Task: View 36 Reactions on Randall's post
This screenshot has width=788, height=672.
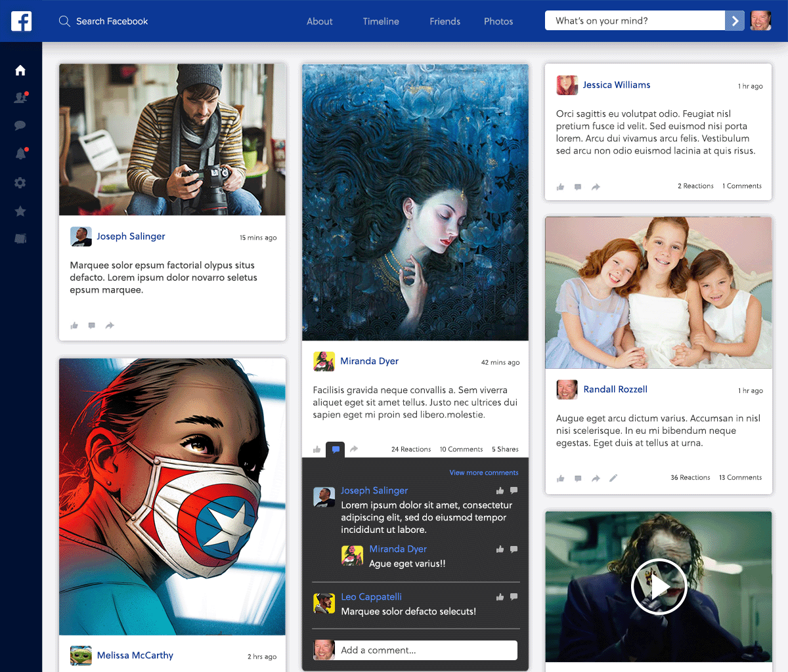Action: click(690, 478)
